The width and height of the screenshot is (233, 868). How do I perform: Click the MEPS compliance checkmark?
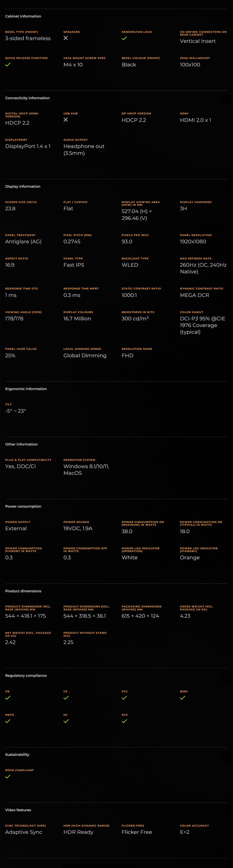pyautogui.click(x=8, y=721)
